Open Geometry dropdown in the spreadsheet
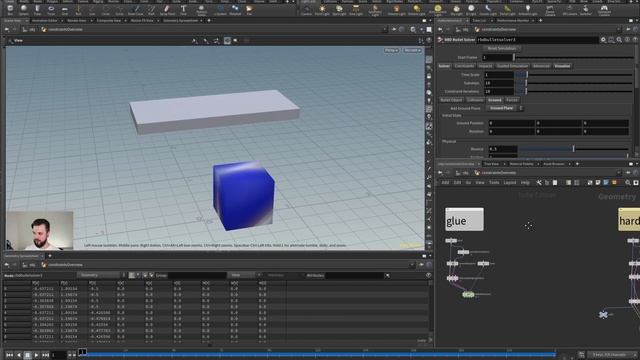The width and height of the screenshot is (640, 360). pyautogui.click(x=101, y=276)
